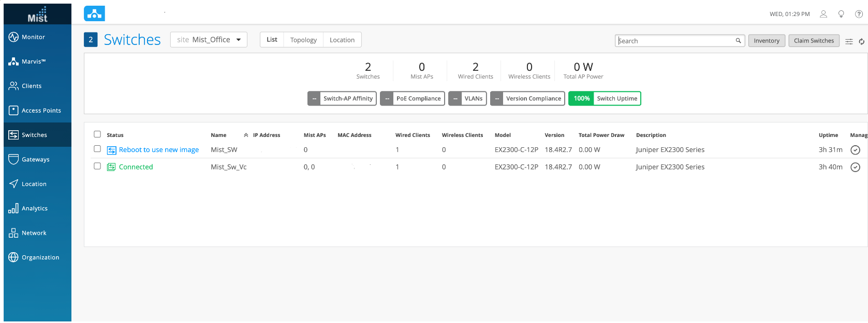Click the Connected status link
868x323 pixels.
pos(136,167)
